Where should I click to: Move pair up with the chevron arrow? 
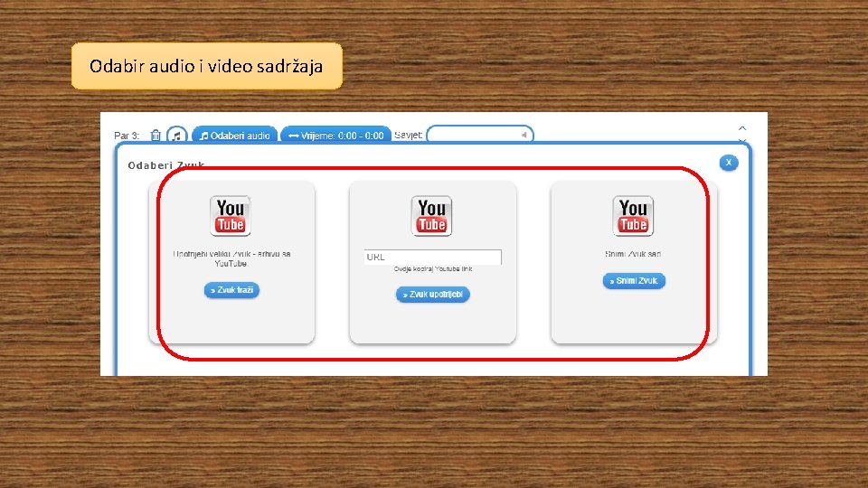tap(742, 128)
